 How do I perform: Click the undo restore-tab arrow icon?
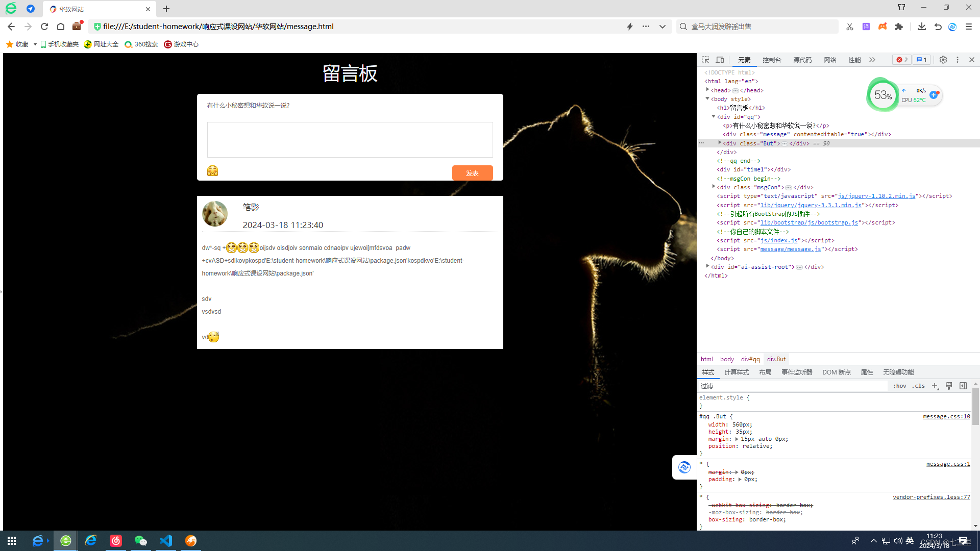tap(938, 27)
